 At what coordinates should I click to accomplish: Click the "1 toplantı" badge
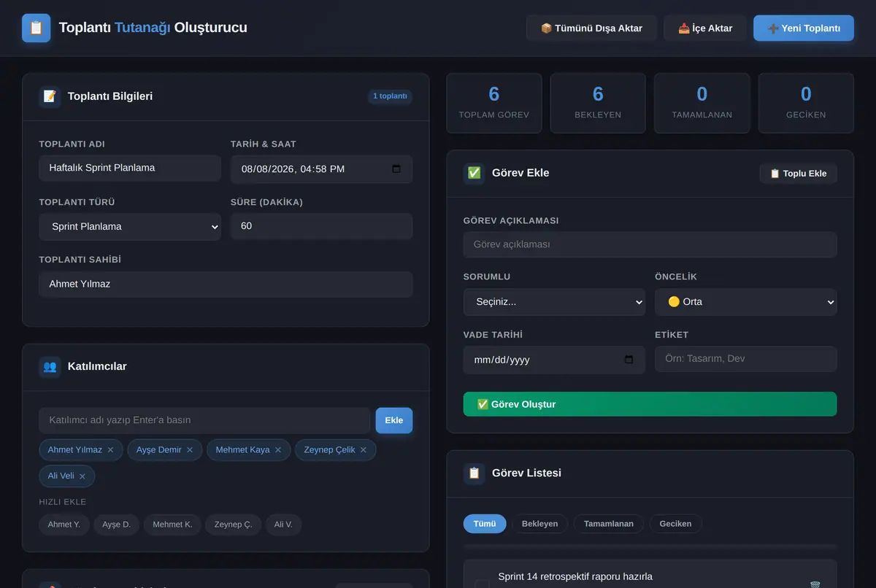click(390, 96)
